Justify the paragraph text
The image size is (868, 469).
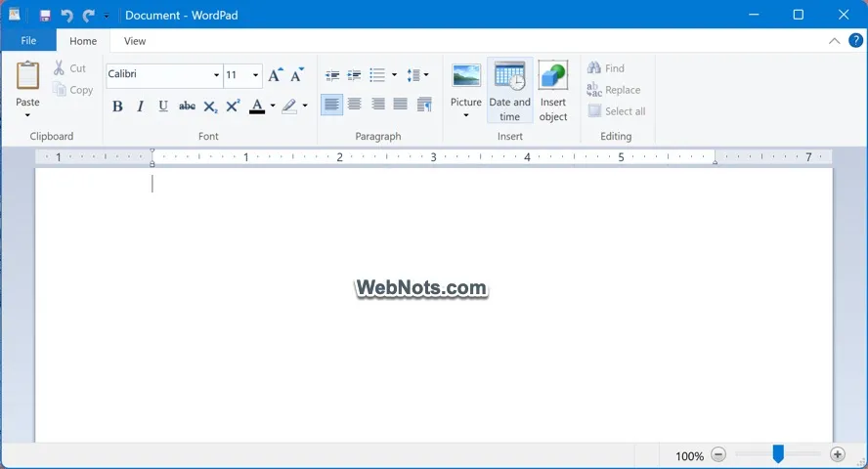point(401,104)
